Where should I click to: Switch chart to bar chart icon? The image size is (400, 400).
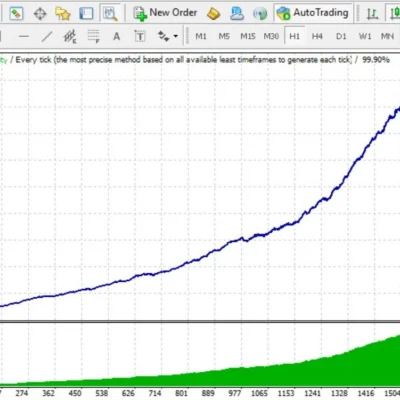[x=372, y=14]
